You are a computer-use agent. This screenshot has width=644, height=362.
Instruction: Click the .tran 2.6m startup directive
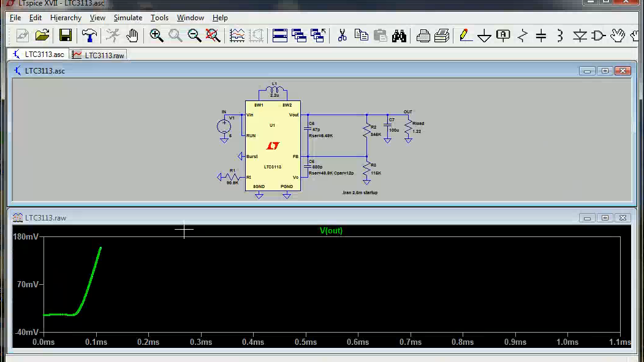tap(360, 192)
